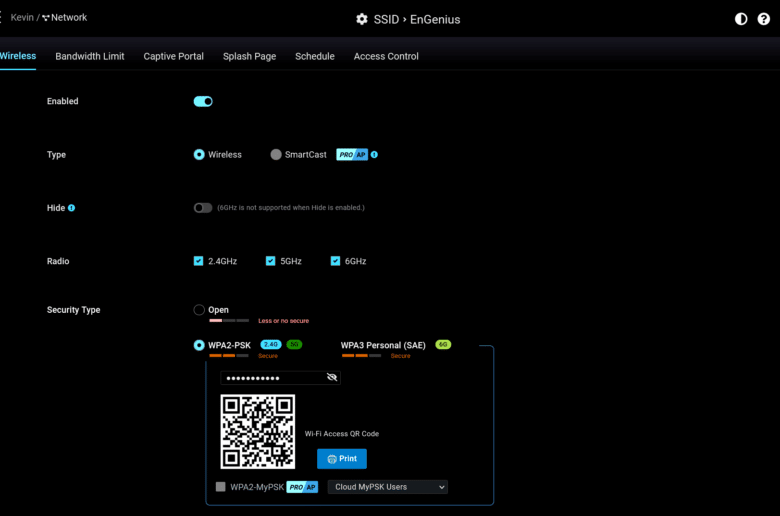Open the Access Control tab
The image size is (780, 516).
click(386, 56)
